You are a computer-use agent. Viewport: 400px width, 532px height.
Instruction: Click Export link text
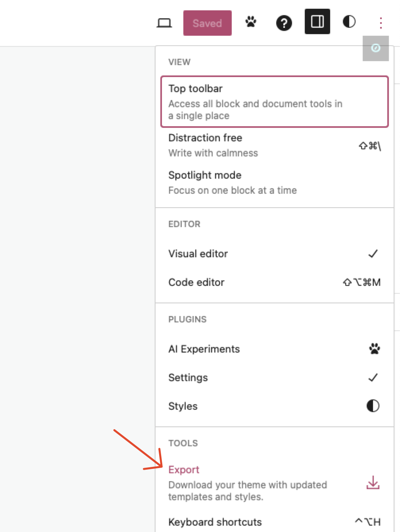(x=184, y=470)
